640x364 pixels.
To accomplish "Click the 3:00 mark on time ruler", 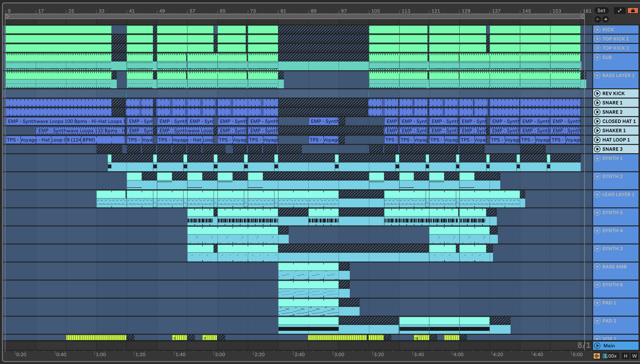I will [x=339, y=354].
